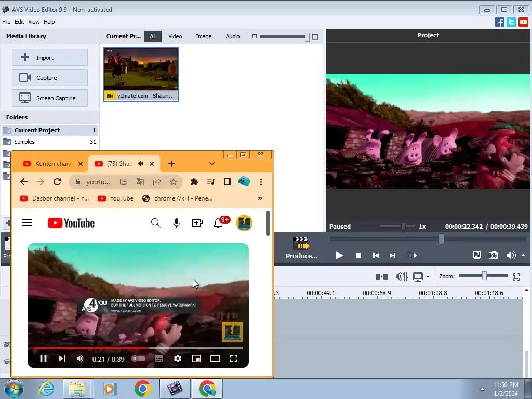Click the timeline split/transition icon
The width and height of the screenshot is (532, 399).
pos(381,277)
